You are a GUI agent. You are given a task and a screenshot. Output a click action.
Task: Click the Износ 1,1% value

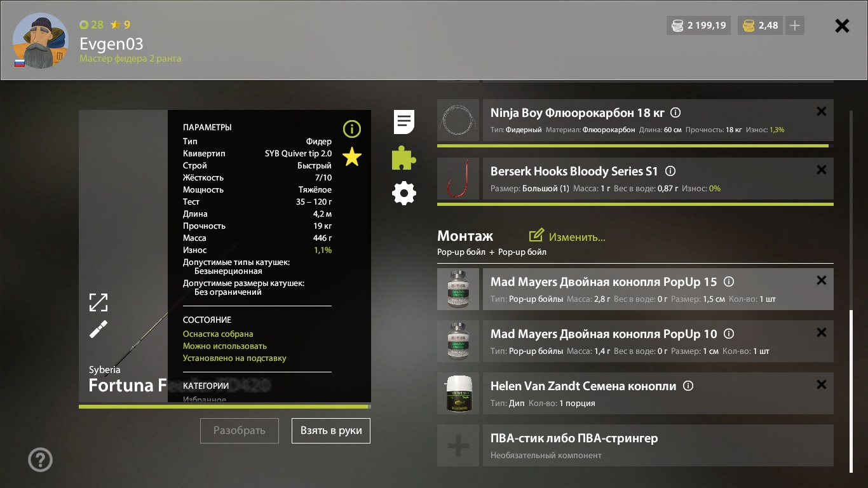click(x=323, y=250)
